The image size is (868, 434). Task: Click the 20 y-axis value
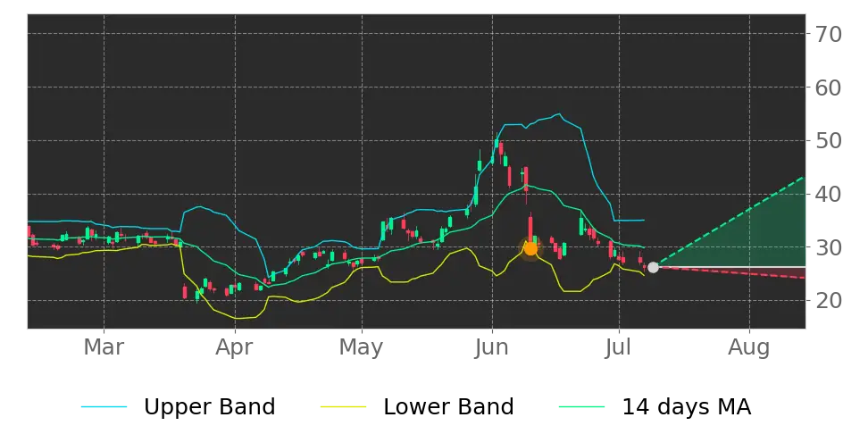(x=829, y=301)
